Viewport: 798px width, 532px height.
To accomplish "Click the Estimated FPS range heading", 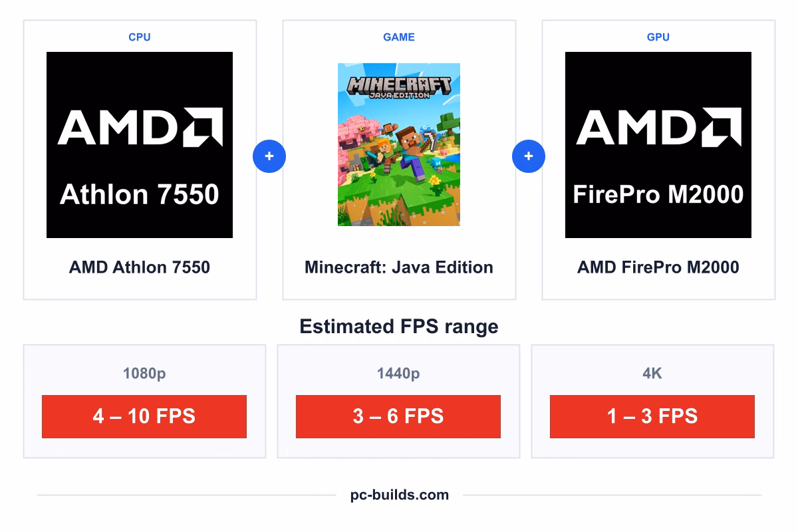I will [399, 327].
